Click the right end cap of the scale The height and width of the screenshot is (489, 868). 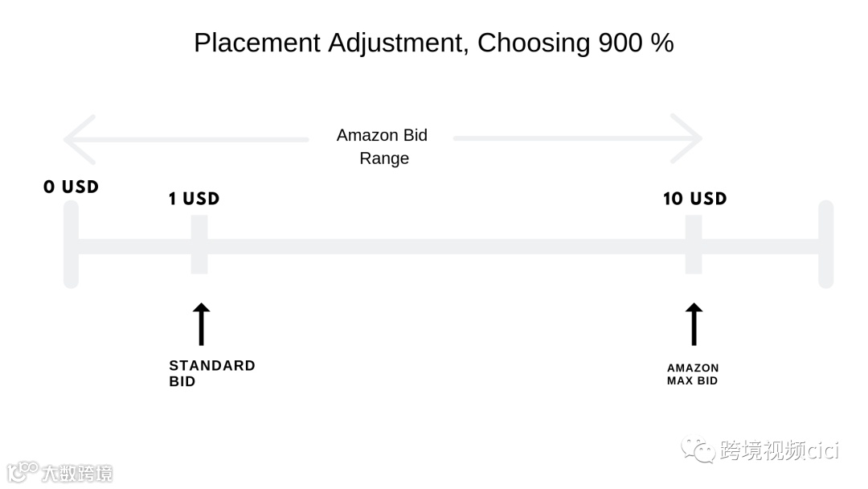tap(825, 244)
